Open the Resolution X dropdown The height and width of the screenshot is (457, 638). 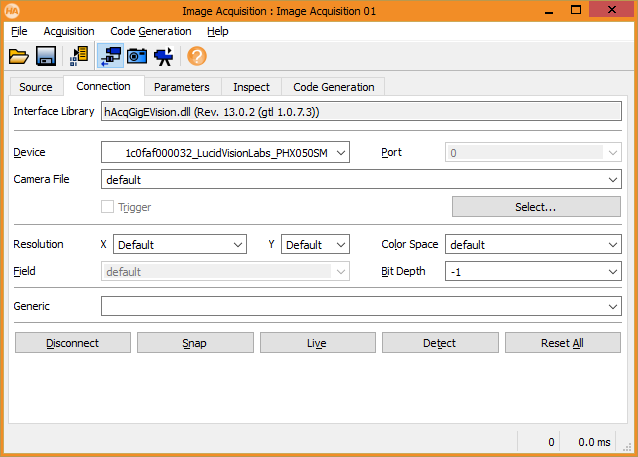click(179, 244)
